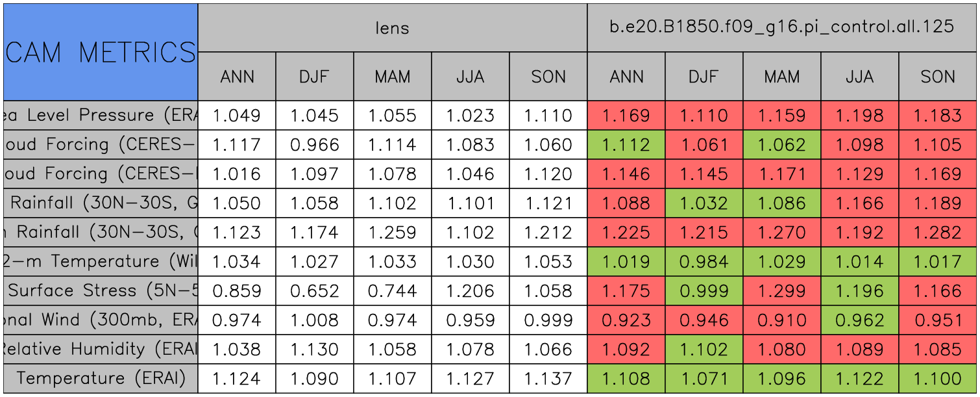Select the SON header under pi_control
Image resolution: width=980 pixels, height=397 pixels.
pyautogui.click(x=938, y=77)
